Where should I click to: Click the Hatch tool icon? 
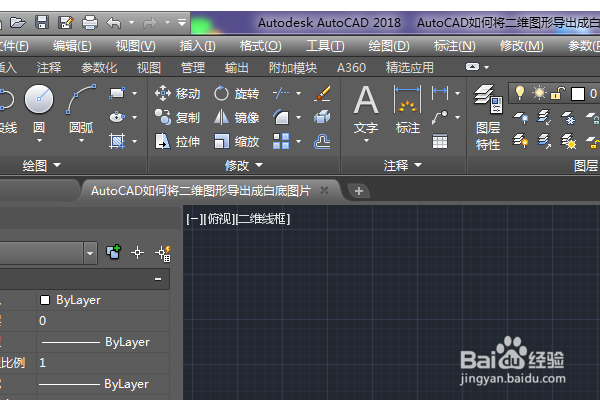click(x=117, y=141)
